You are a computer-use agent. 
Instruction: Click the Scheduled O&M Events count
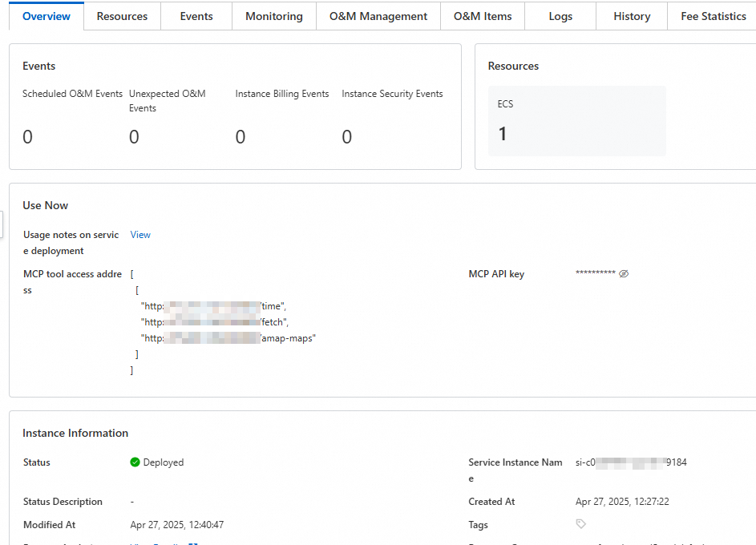(27, 137)
